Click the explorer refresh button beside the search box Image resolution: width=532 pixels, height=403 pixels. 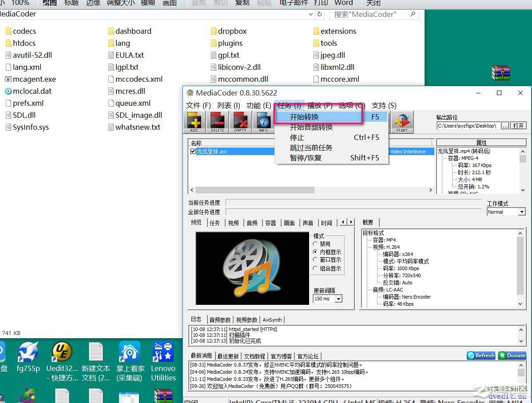pyautogui.click(x=320, y=14)
